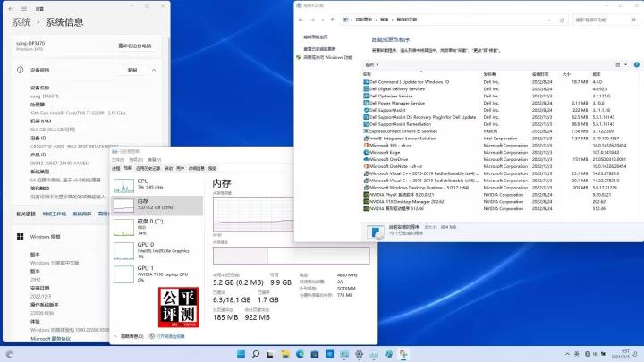Go up one level in Programs window

tap(333, 20)
